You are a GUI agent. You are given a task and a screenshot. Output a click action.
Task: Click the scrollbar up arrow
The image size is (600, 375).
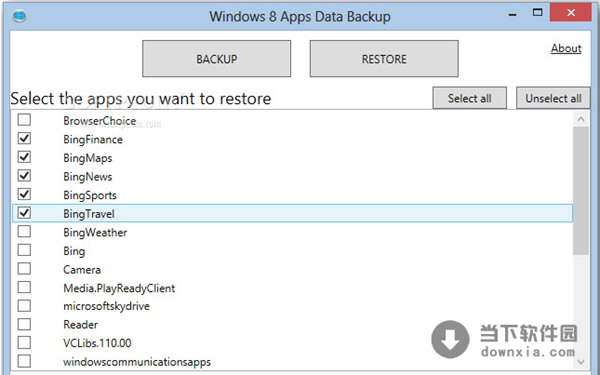tap(581, 119)
